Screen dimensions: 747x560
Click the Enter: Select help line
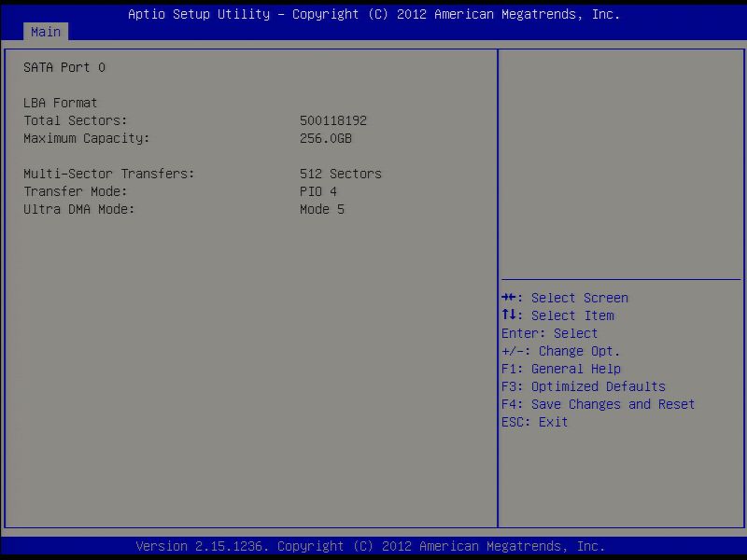point(549,333)
